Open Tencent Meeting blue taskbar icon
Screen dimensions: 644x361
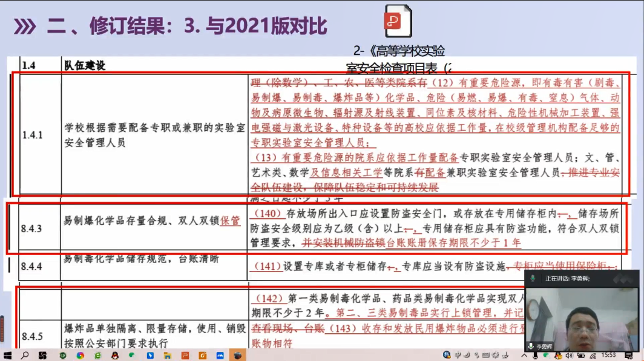tap(220, 356)
